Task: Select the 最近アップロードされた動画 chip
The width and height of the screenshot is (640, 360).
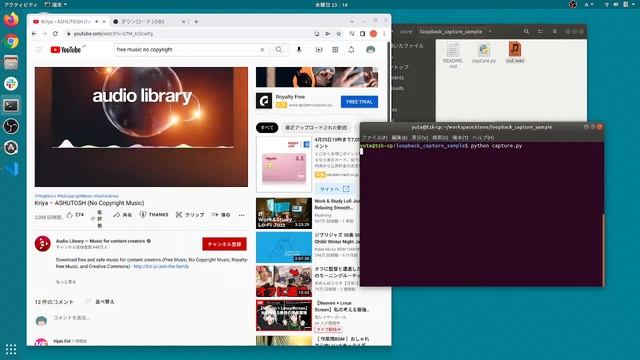Action: pos(316,128)
